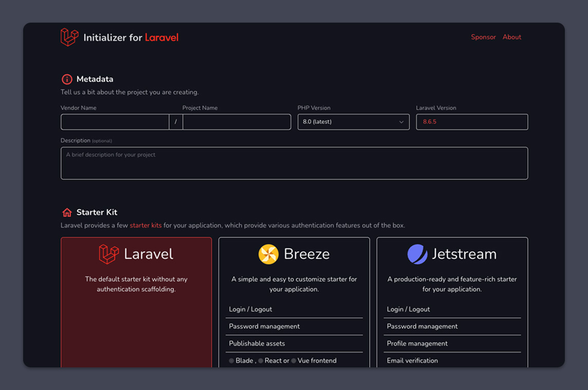Click the 'PHP Version' field label
Viewport: 588px width, 390px height.
(314, 108)
